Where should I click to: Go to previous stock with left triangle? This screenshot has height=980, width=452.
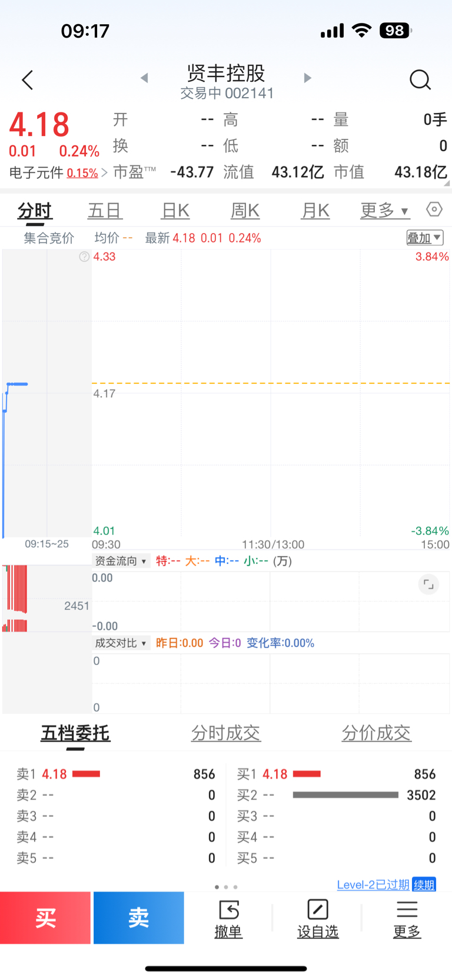pos(144,78)
